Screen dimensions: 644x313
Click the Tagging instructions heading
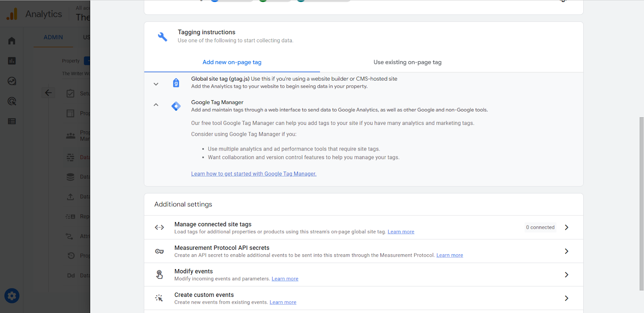pos(206,32)
